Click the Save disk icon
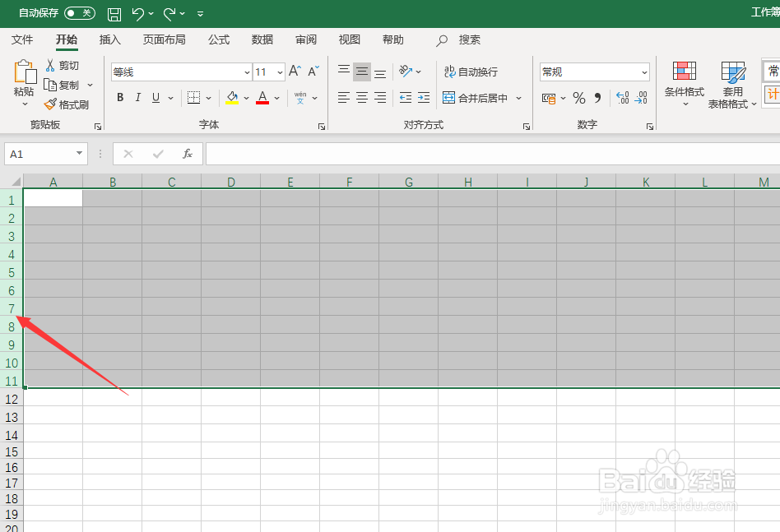Viewport: 780px width, 532px height. pyautogui.click(x=114, y=14)
